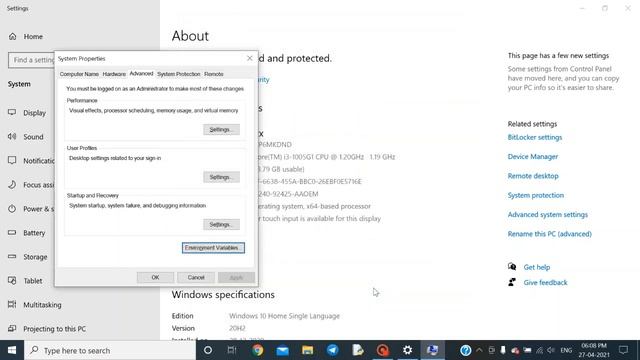
Task: Switch to Settings gear on taskbar
Action: click(x=407, y=350)
